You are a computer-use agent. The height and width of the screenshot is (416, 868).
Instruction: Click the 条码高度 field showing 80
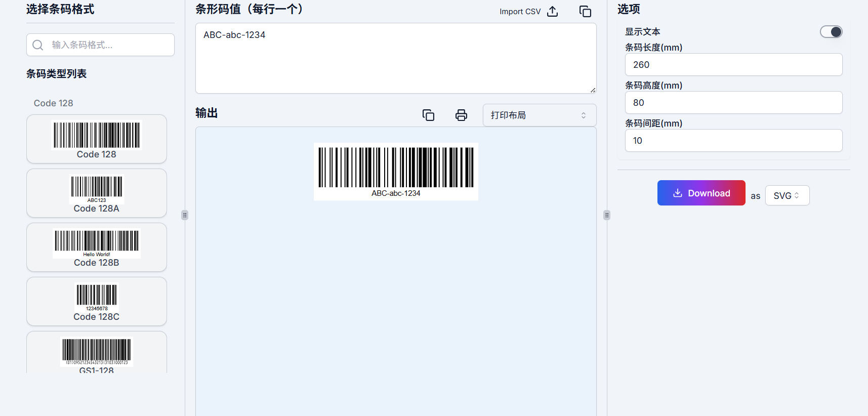tap(734, 102)
